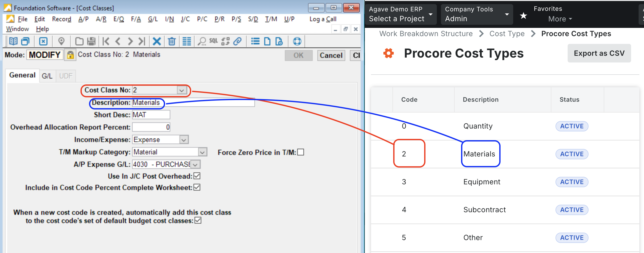Click Log a Call link
Viewport: 644px width, 253px height.
pyautogui.click(x=323, y=19)
